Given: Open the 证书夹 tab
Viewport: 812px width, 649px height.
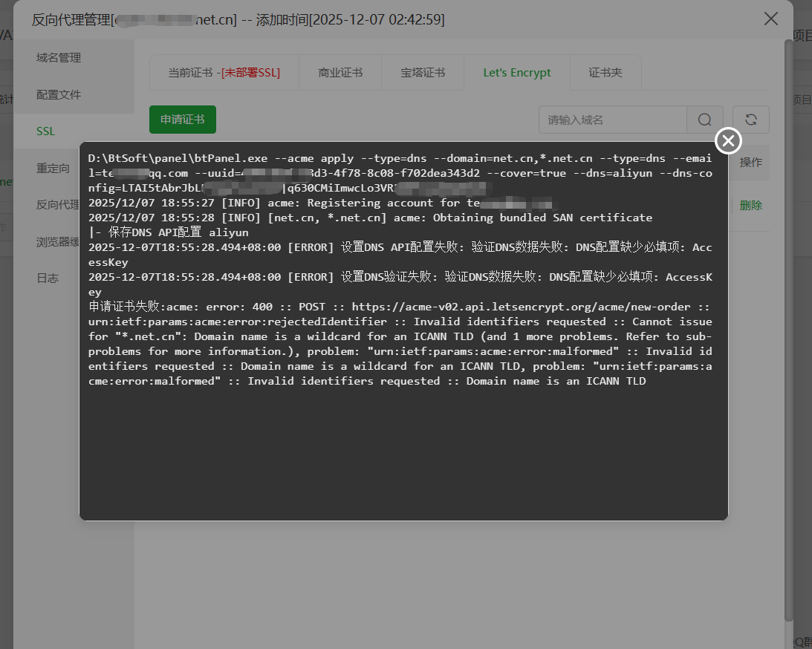Looking at the screenshot, I should pyautogui.click(x=605, y=73).
